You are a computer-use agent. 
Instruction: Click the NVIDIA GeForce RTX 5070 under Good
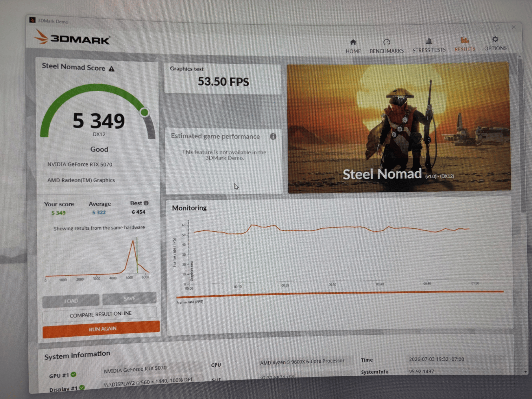pos(80,164)
